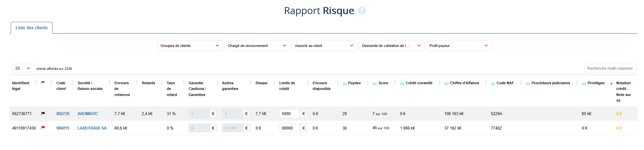Open the LABOTARIA SA company link
644x150 pixels.
coord(92,128)
